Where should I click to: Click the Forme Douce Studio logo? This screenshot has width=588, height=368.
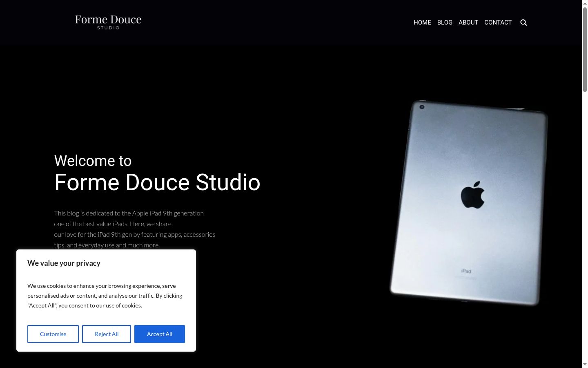point(108,22)
